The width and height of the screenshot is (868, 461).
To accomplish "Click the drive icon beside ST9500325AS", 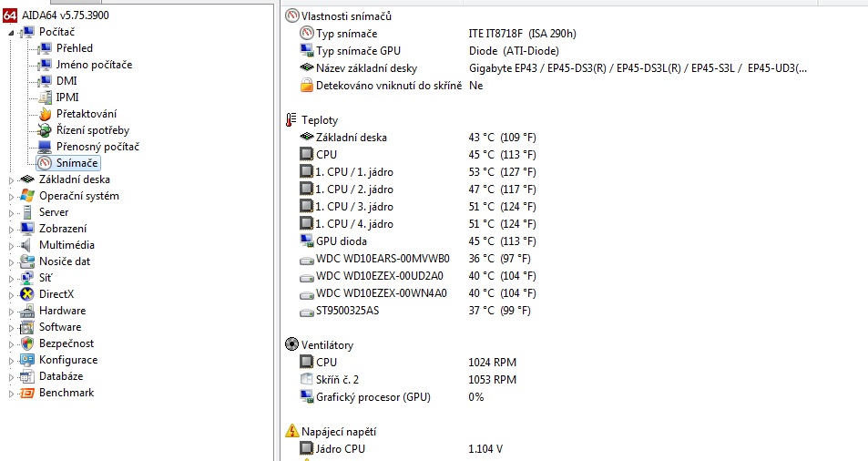I will pyautogui.click(x=307, y=312).
